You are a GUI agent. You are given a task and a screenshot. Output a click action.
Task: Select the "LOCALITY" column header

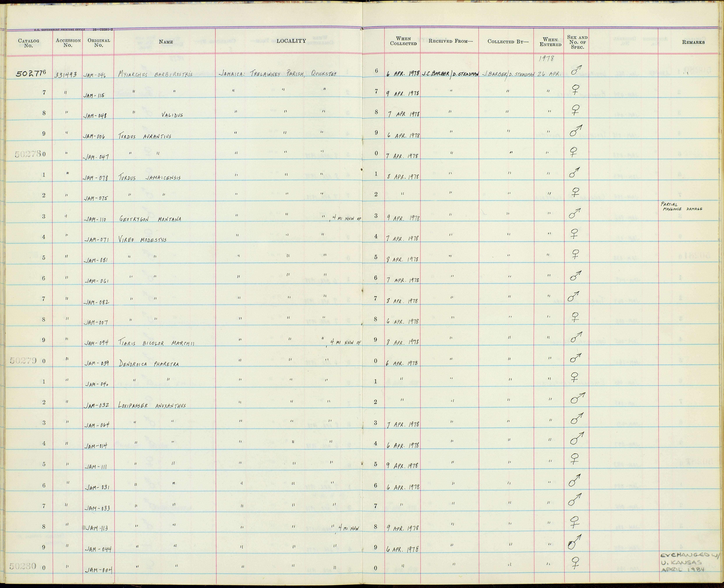click(x=291, y=41)
